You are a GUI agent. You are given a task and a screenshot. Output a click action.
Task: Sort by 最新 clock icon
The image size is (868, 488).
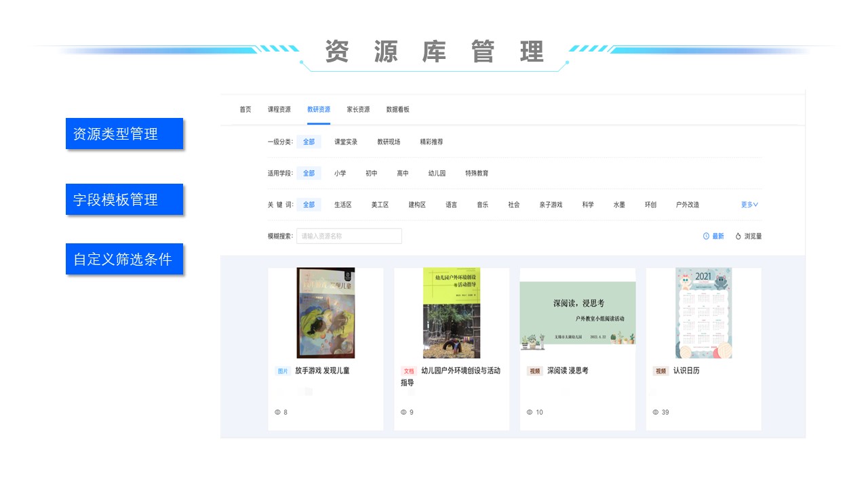coord(706,236)
